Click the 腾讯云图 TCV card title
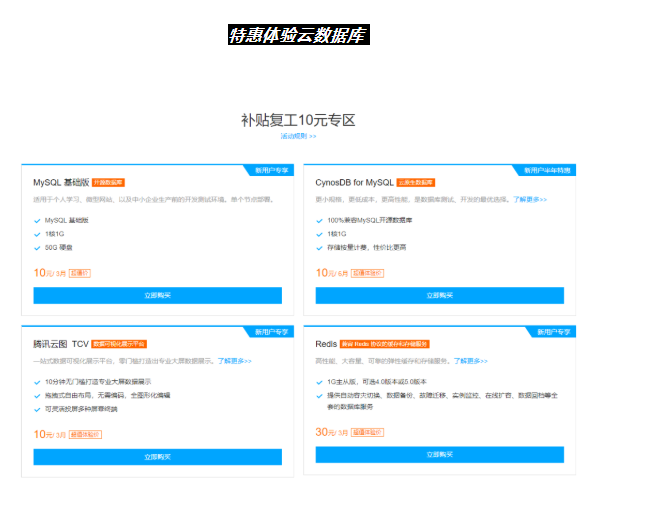This screenshot has width=671, height=510. (61, 344)
